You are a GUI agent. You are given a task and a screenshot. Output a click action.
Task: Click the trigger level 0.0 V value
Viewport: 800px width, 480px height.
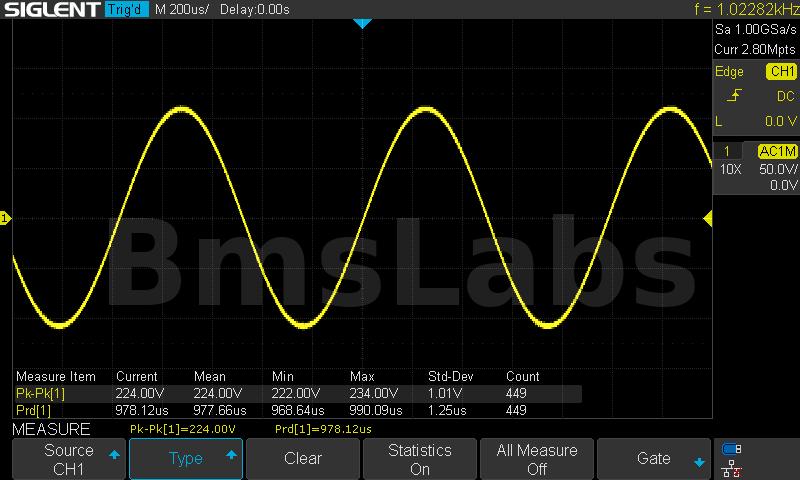tap(781, 121)
